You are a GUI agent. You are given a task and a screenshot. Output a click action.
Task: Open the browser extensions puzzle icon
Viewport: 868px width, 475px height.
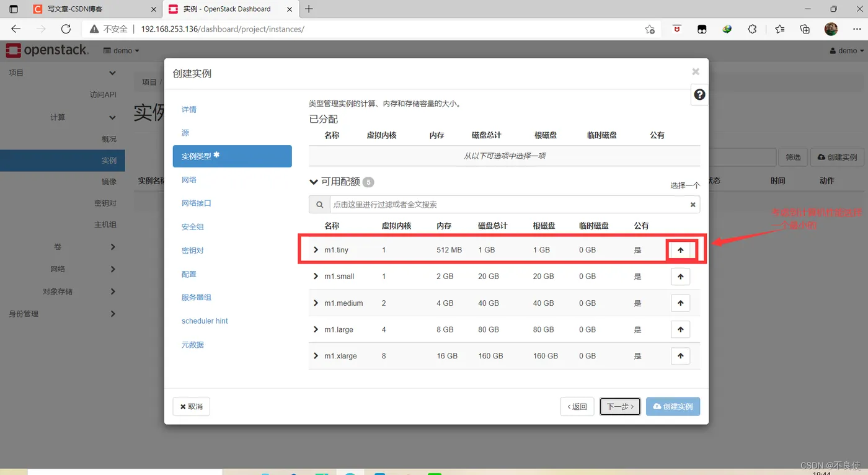tap(752, 29)
